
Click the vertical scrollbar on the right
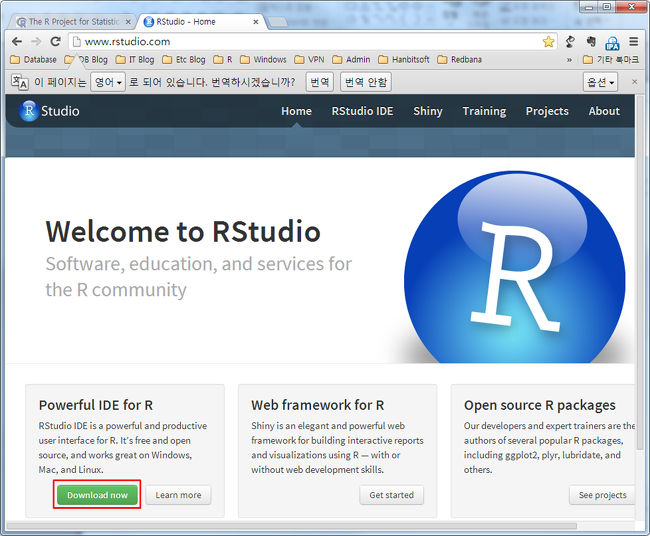pos(640,272)
